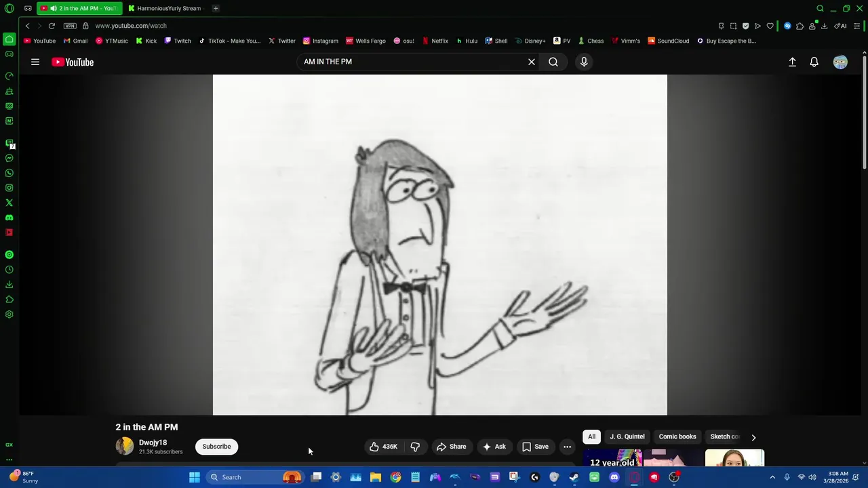Open Easy Setup menu icon
The image size is (868, 488).
(x=857, y=26)
